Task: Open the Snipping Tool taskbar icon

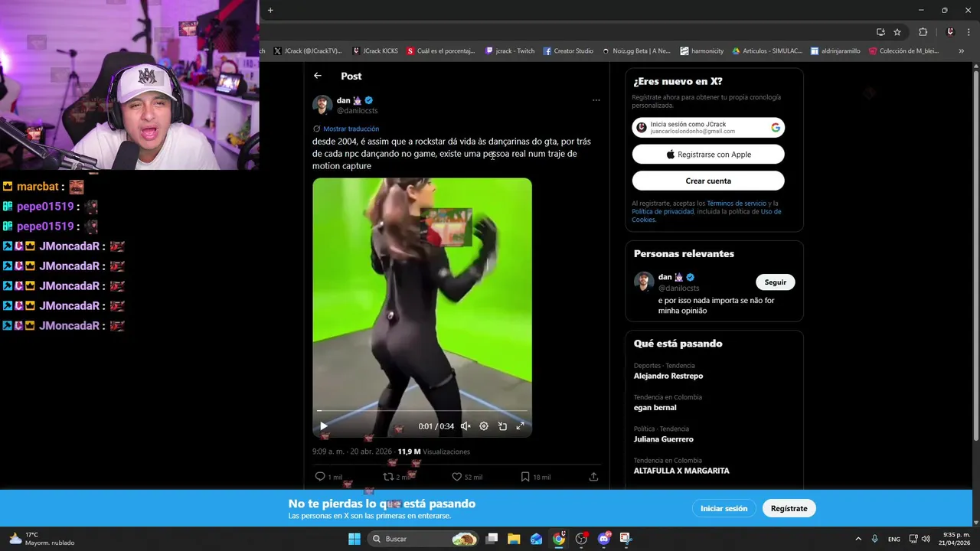Action: (x=626, y=539)
